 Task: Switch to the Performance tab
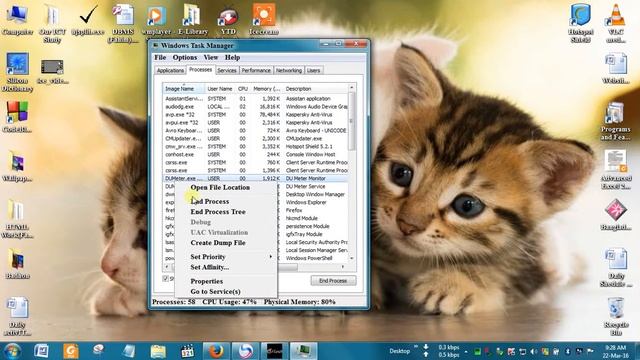point(256,71)
